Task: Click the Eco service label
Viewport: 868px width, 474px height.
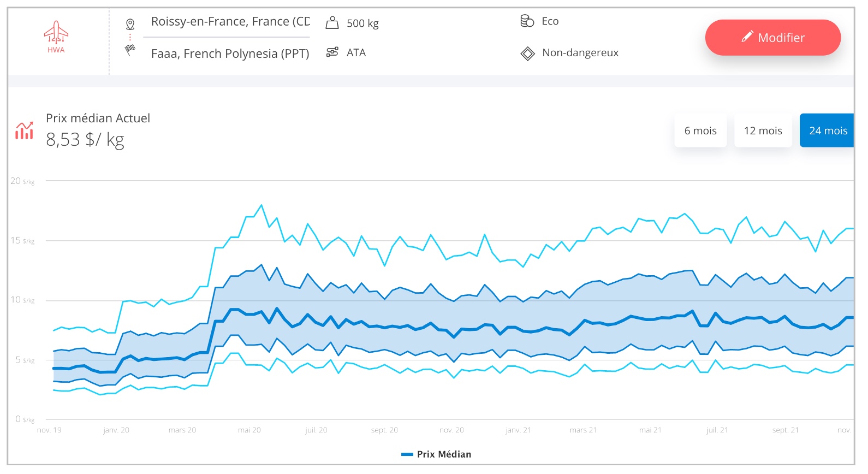Action: (550, 21)
